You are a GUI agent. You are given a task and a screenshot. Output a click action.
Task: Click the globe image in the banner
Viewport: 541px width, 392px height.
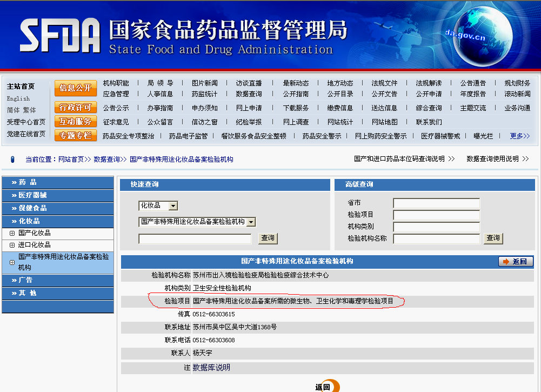tap(483, 36)
